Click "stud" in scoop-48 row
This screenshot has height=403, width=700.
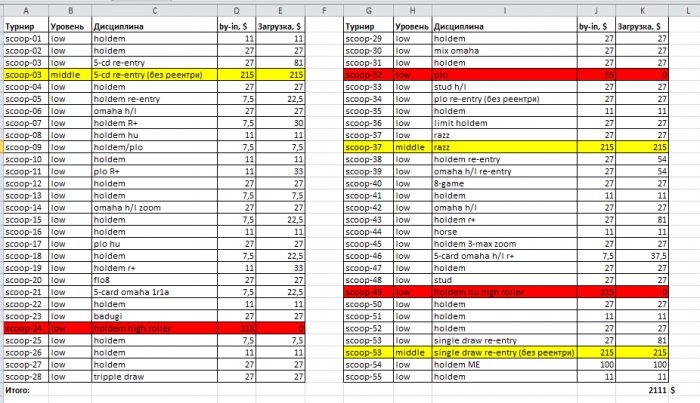pyautogui.click(x=443, y=280)
